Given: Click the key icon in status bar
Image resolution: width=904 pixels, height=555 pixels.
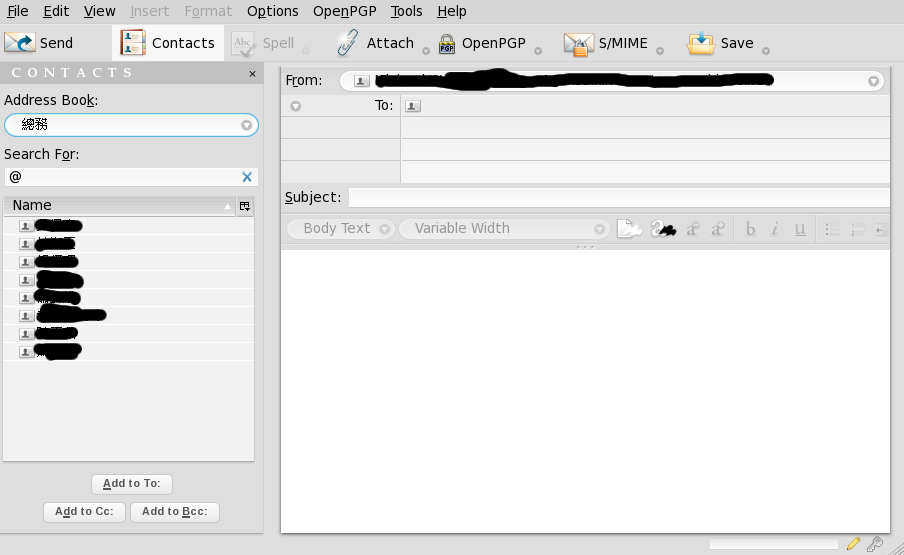Looking at the screenshot, I should click(875, 543).
